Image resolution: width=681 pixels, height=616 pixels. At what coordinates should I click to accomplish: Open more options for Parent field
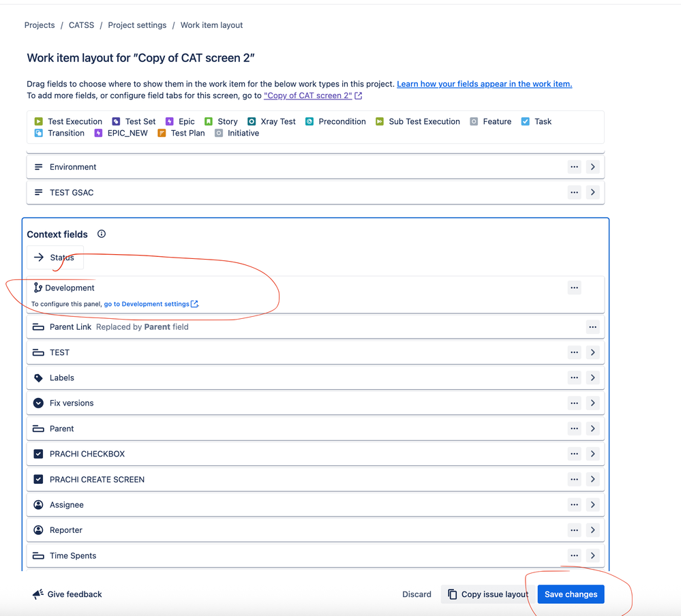(x=574, y=429)
